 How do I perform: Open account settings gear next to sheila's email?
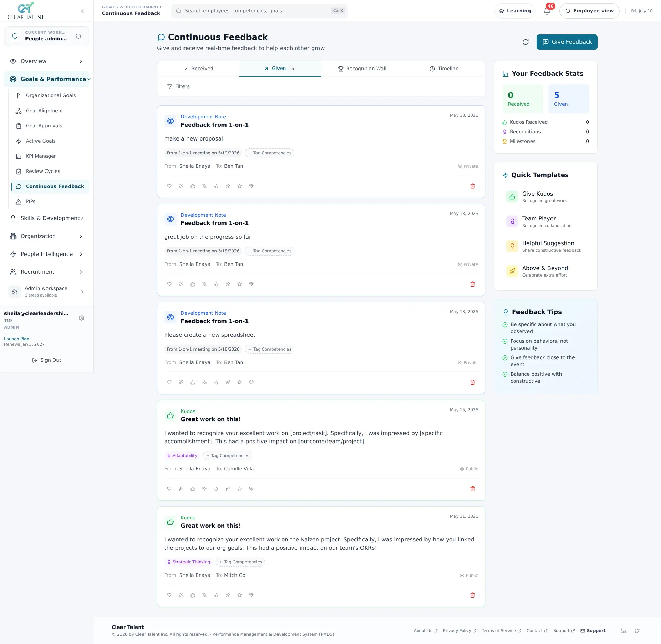82,318
